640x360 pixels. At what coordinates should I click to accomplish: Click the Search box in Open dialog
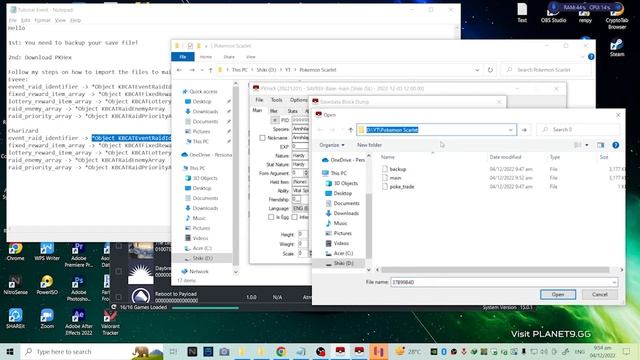(x=578, y=130)
